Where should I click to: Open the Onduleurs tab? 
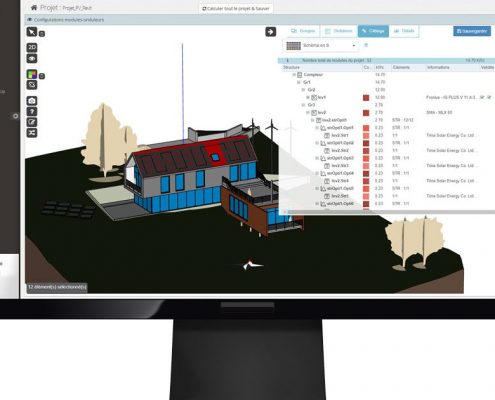point(339,31)
